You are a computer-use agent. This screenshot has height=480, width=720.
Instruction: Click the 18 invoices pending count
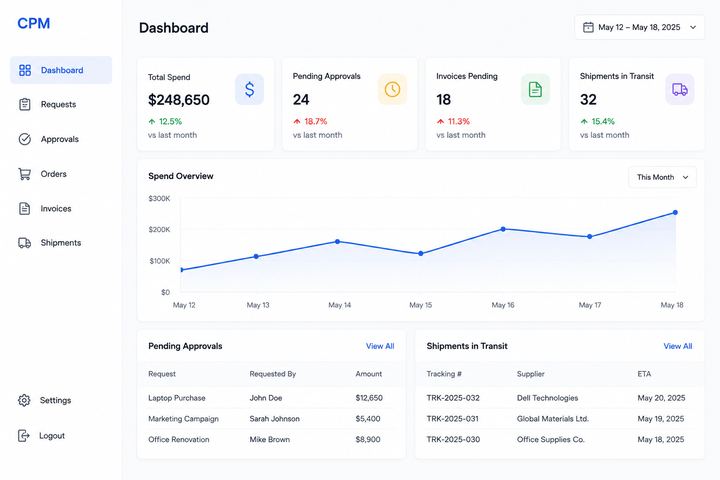[x=444, y=100]
